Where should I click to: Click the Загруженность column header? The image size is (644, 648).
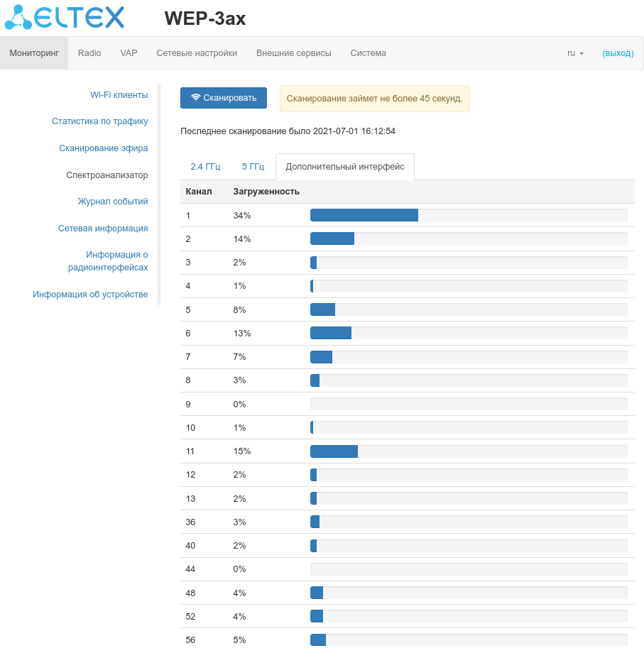tap(266, 192)
